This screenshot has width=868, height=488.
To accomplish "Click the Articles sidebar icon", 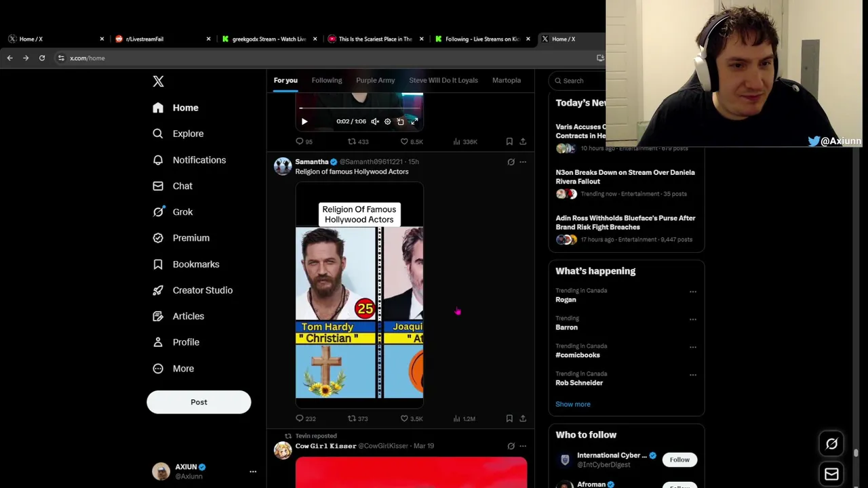I will [x=158, y=316].
